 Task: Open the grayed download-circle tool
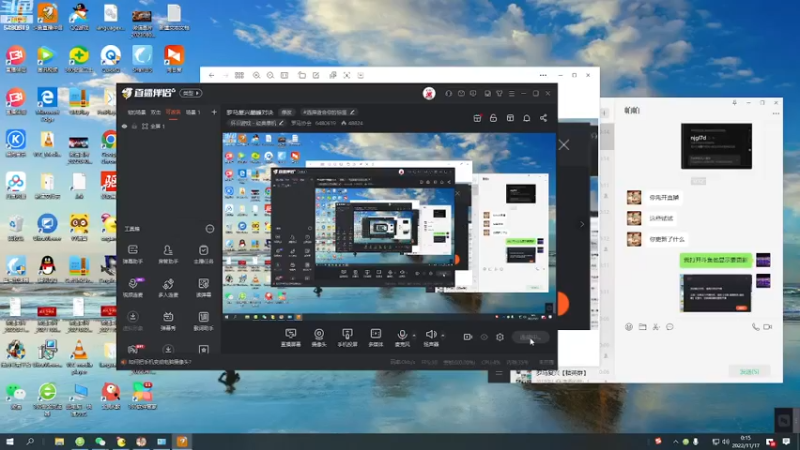coord(133,321)
